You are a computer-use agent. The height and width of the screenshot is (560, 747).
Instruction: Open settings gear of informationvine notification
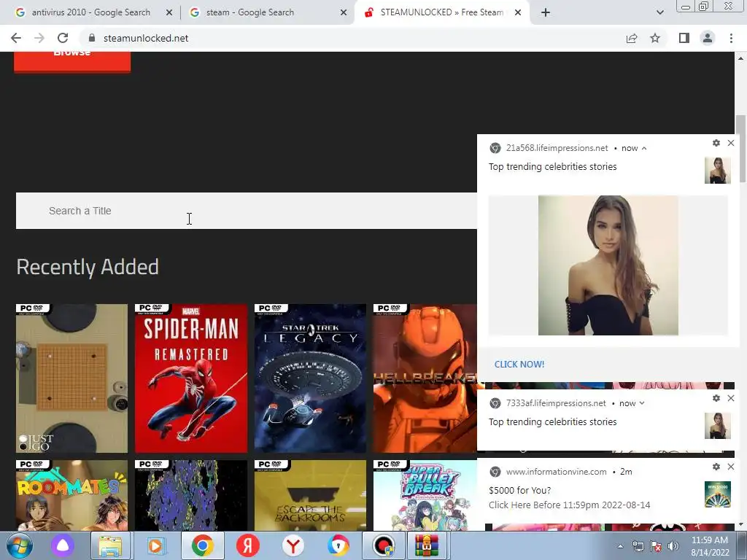[x=716, y=467]
